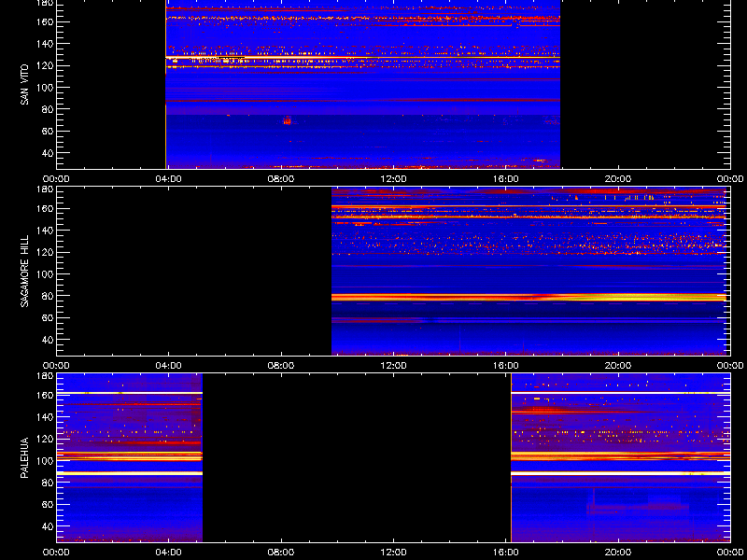Select the 80 frequency label on the Sagamore Hill axis
This screenshot has height=560, width=747.
pos(49,296)
